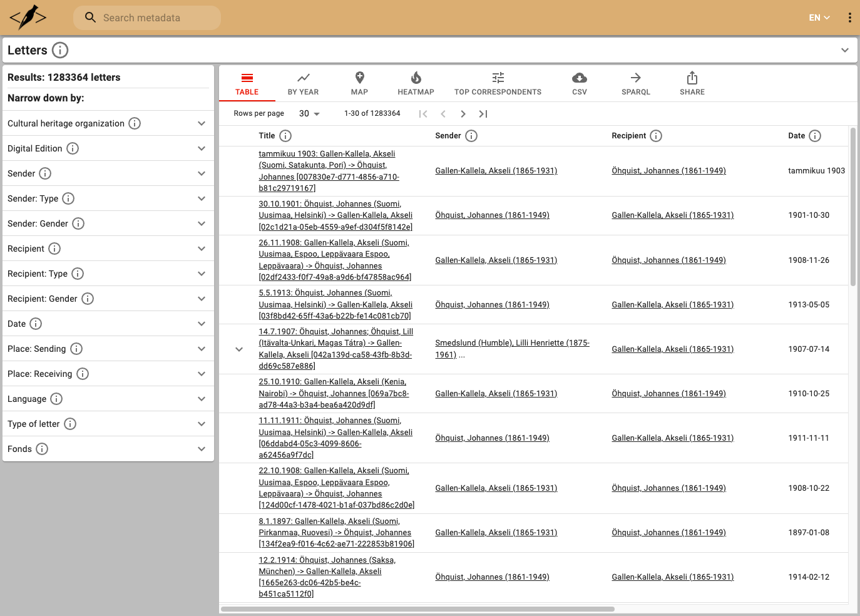The height and width of the screenshot is (616, 860).
Task: Focus the Search metadata field
Action: (147, 18)
